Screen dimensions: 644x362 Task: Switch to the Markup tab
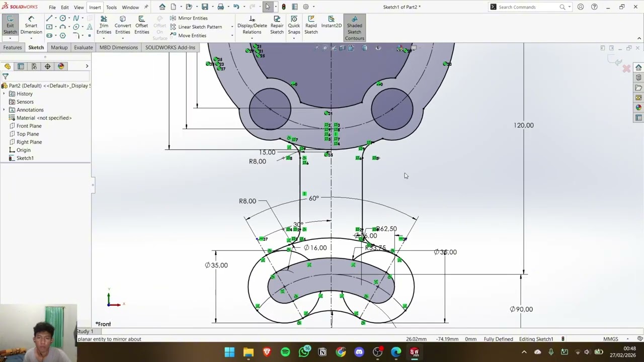coord(59,47)
